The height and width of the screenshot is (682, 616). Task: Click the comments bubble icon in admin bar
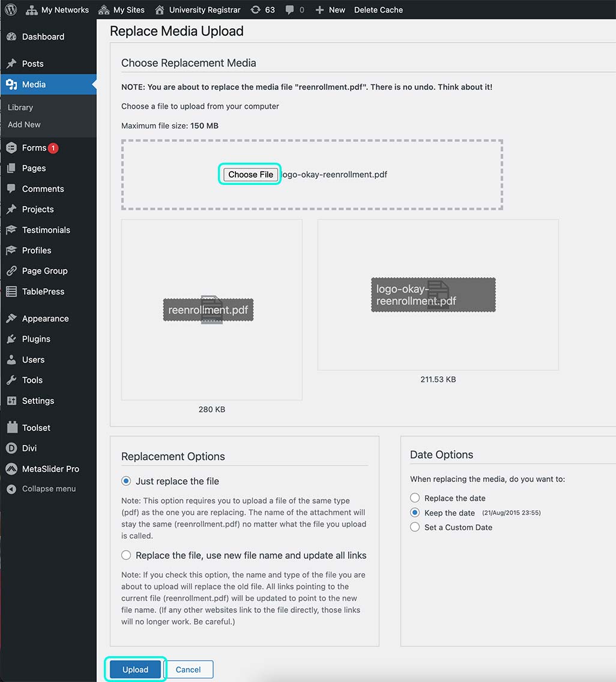tap(290, 10)
